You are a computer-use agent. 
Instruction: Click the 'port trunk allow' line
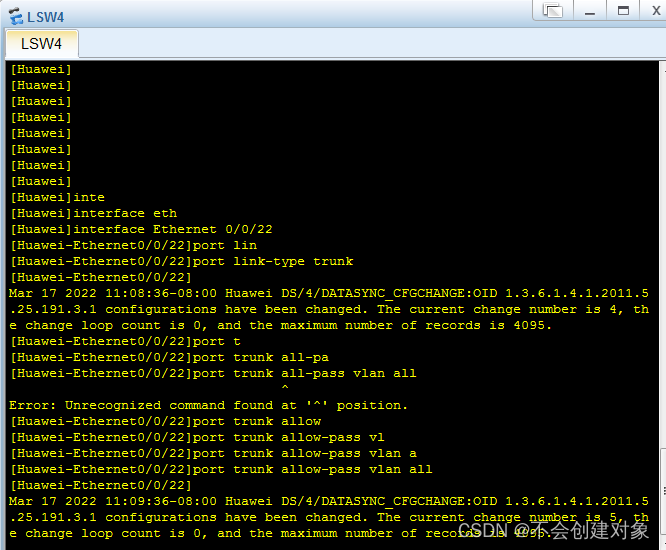point(166,421)
